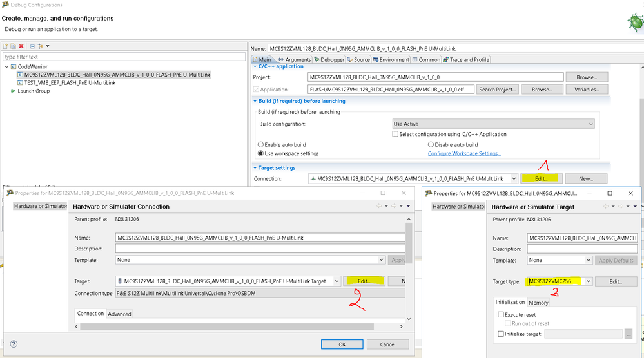Click New button next to Connection dropdown

coord(586,179)
